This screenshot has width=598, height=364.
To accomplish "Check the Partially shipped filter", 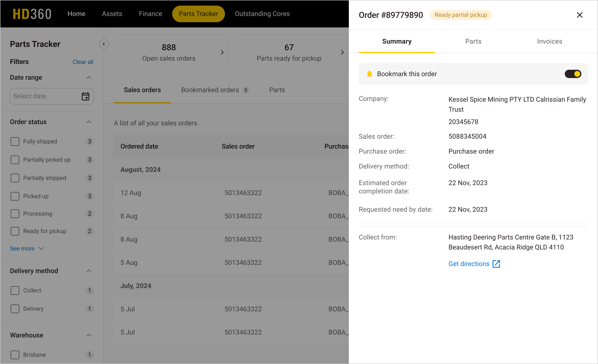I will point(15,178).
